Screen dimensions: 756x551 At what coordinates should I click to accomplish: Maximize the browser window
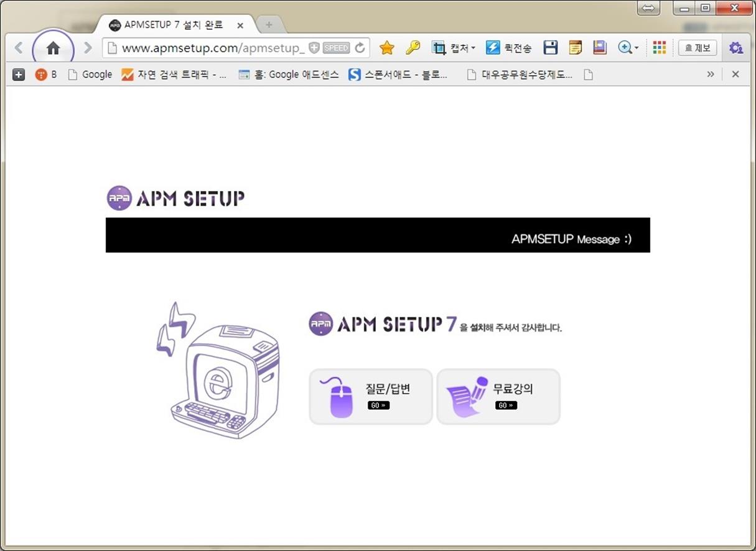705,8
